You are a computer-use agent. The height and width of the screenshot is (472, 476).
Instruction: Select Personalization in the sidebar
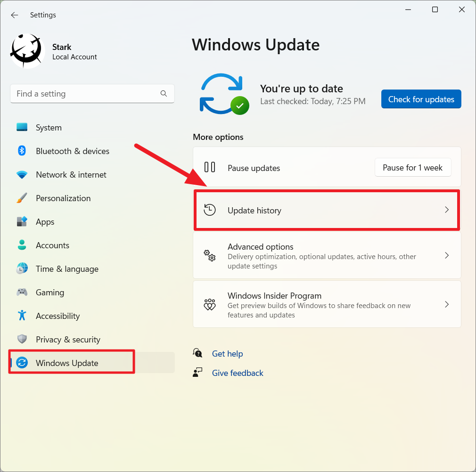tap(92, 198)
